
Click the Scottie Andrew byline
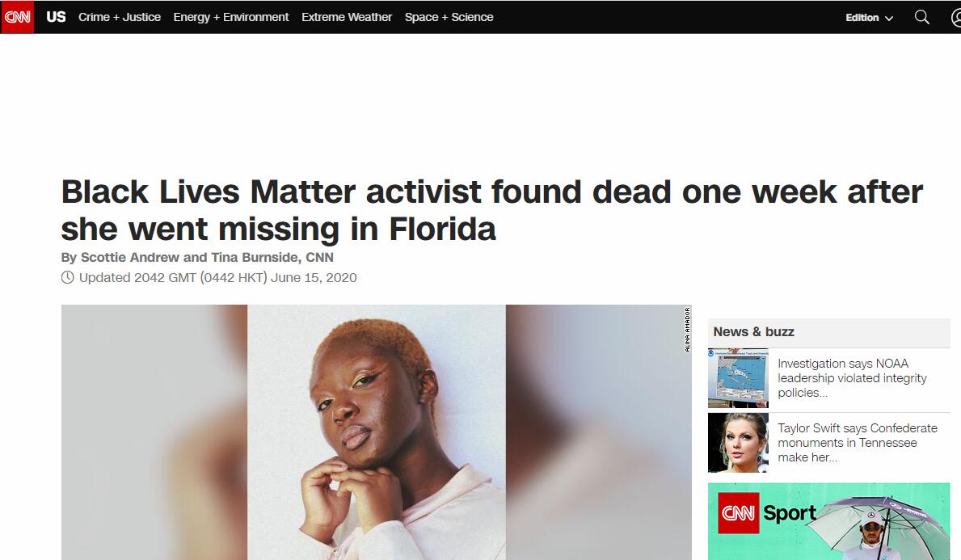pyautogui.click(x=130, y=257)
